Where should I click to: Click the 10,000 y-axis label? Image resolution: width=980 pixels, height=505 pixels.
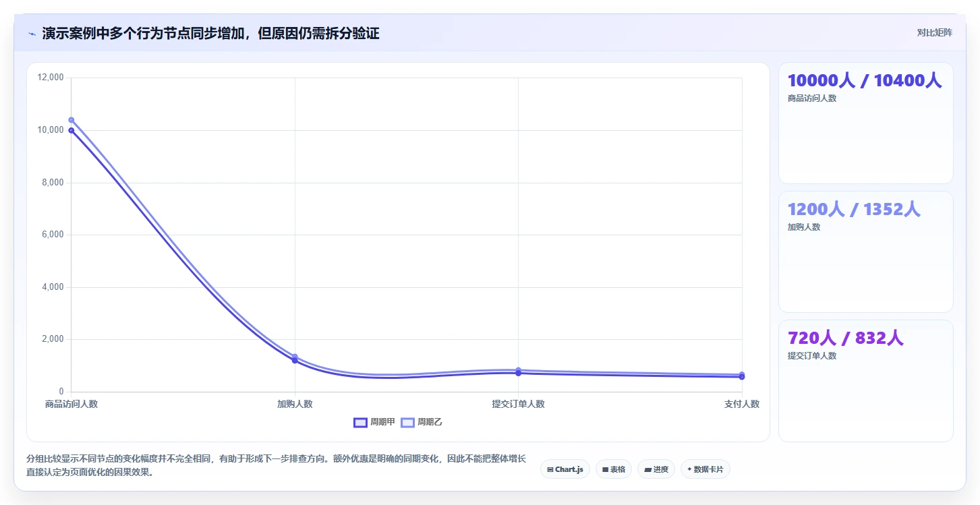point(51,130)
